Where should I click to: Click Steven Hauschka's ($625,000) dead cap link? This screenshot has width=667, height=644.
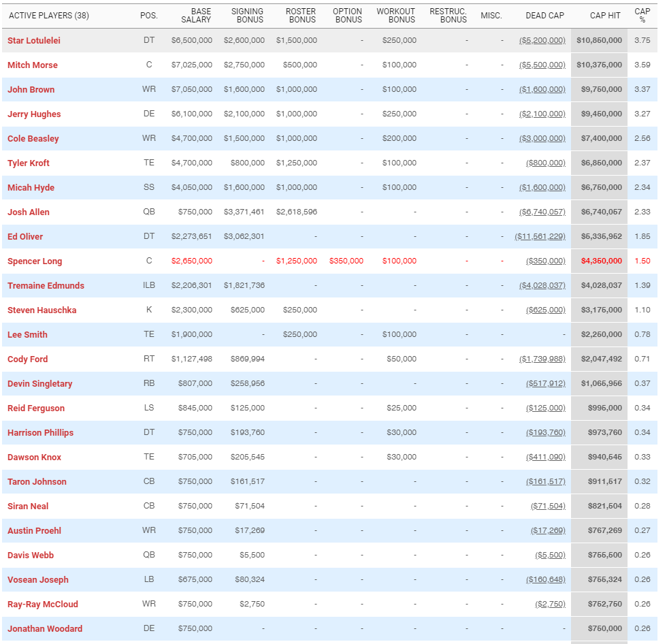tap(546, 310)
